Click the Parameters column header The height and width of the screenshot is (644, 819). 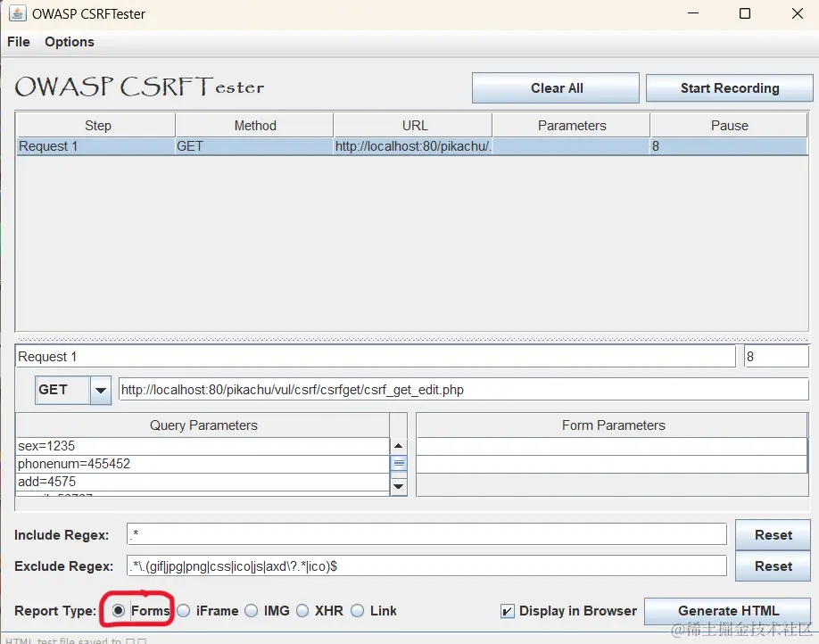pos(571,126)
